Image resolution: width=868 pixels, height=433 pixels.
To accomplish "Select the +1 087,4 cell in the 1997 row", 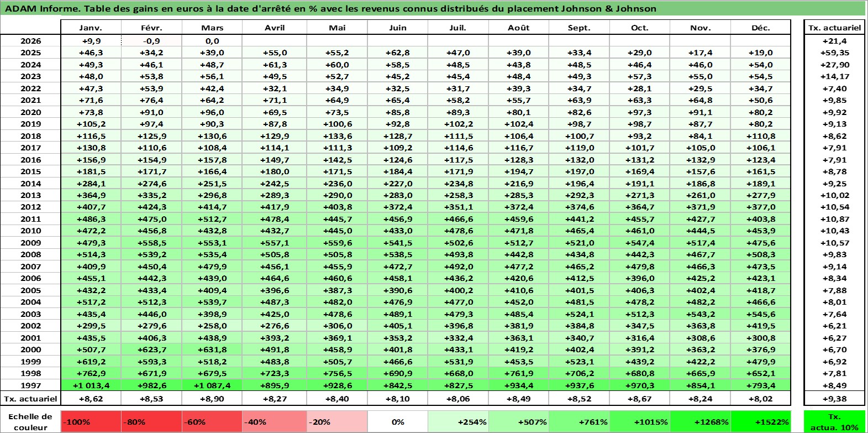I will (x=212, y=385).
